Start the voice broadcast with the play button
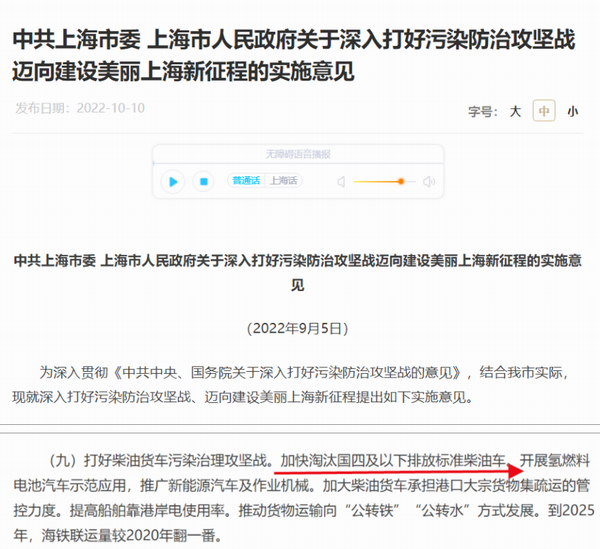The width and height of the screenshot is (600, 549). click(x=173, y=182)
